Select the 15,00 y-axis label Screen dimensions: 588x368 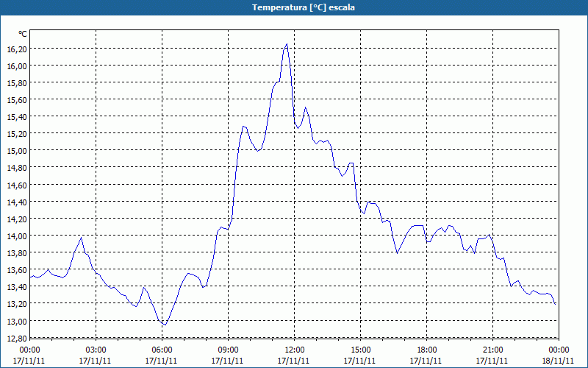(x=17, y=151)
